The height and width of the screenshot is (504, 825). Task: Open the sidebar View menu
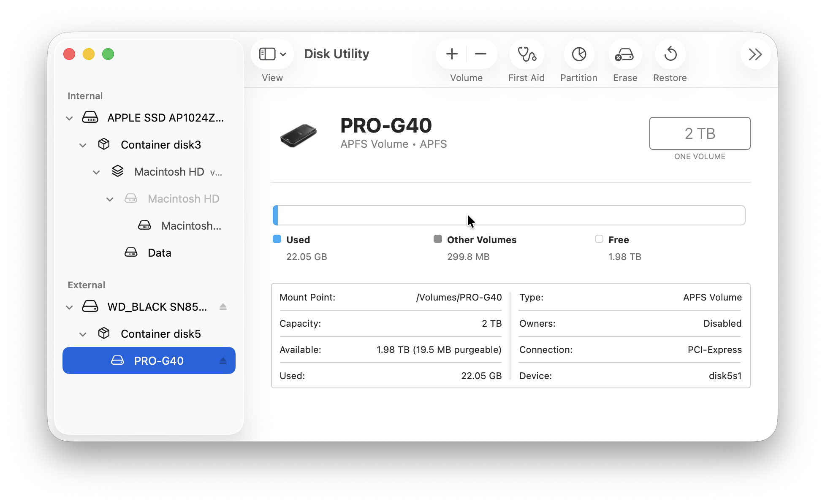(272, 54)
